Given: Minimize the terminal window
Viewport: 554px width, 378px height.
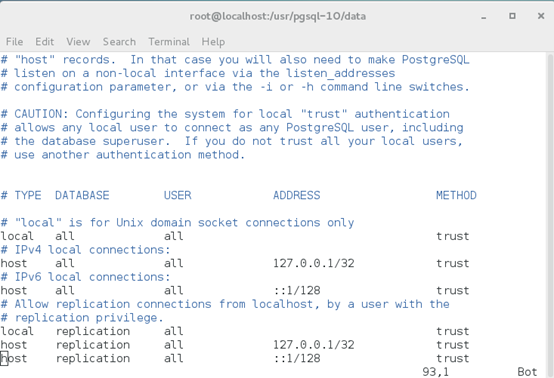Looking at the screenshot, I should point(484,17).
